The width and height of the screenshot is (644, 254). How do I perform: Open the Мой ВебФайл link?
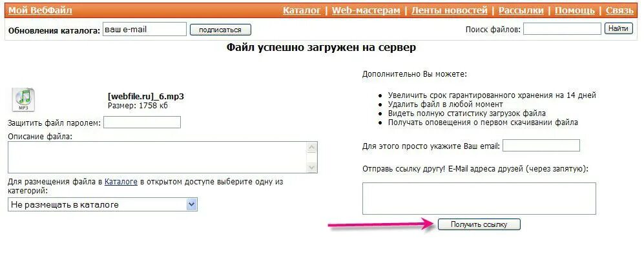(40, 10)
